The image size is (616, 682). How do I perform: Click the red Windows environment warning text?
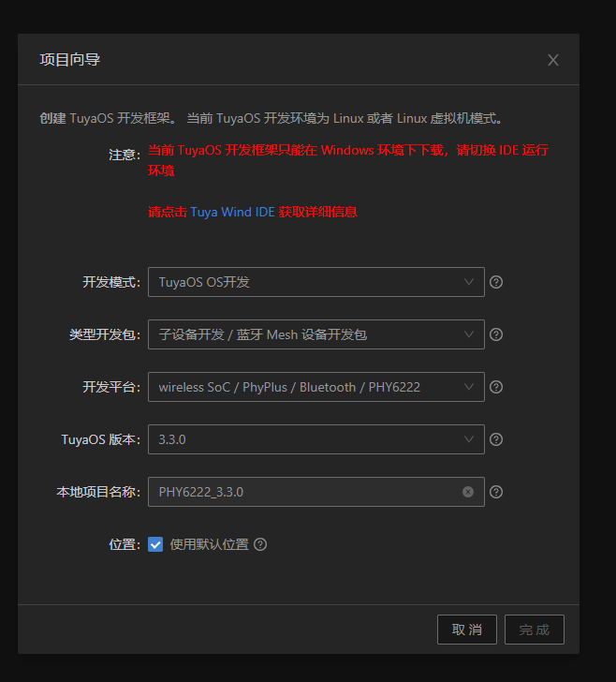[x=347, y=160]
